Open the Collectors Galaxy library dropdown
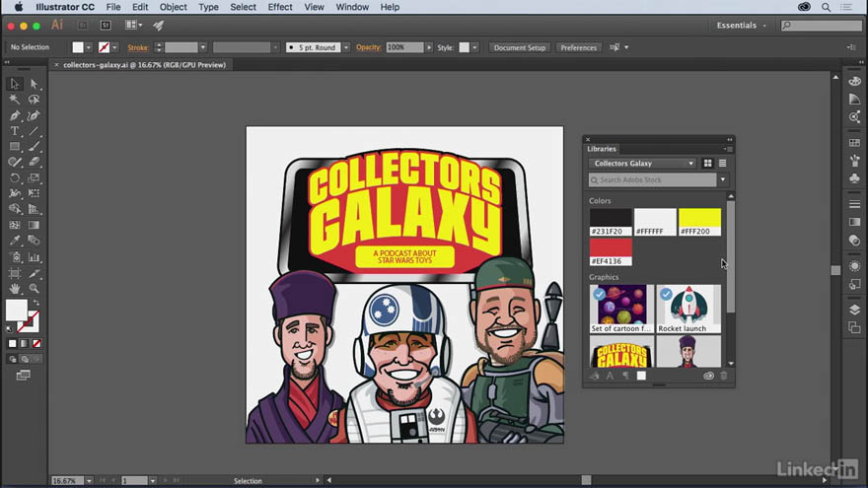868x488 pixels. click(x=641, y=164)
